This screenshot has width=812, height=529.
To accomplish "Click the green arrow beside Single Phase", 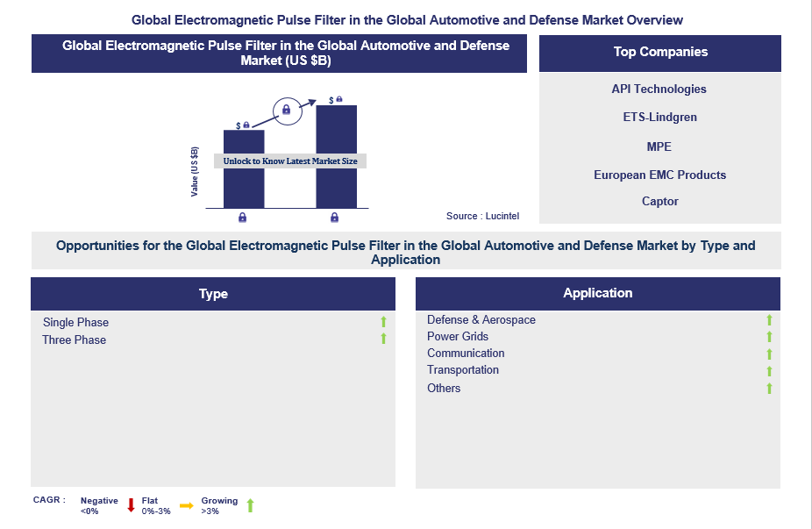I will [383, 322].
